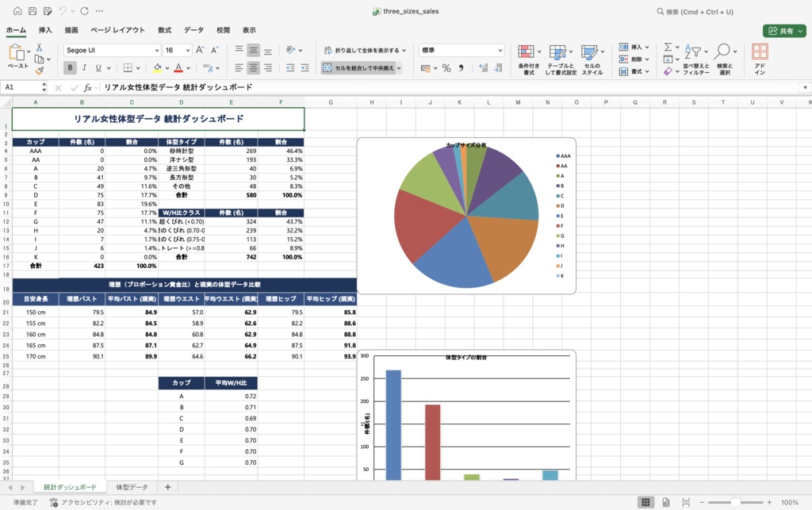Screen dimensions: 812x510
Task: Click the 書式 cells button
Action: coord(634,71)
